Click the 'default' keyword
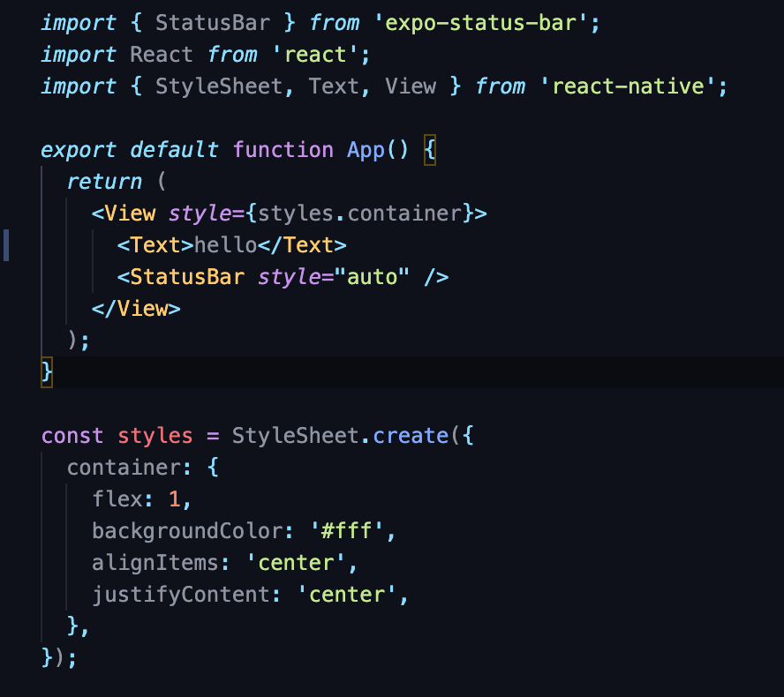This screenshot has height=697, width=784. pos(174,150)
